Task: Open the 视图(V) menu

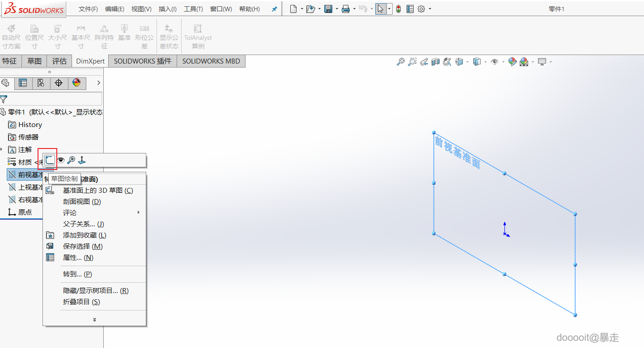Action: coord(141,9)
